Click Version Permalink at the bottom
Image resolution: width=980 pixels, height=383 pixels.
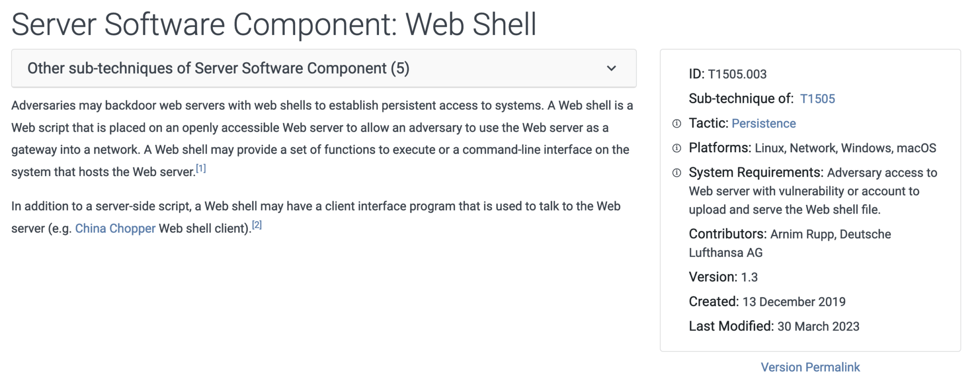(810, 367)
